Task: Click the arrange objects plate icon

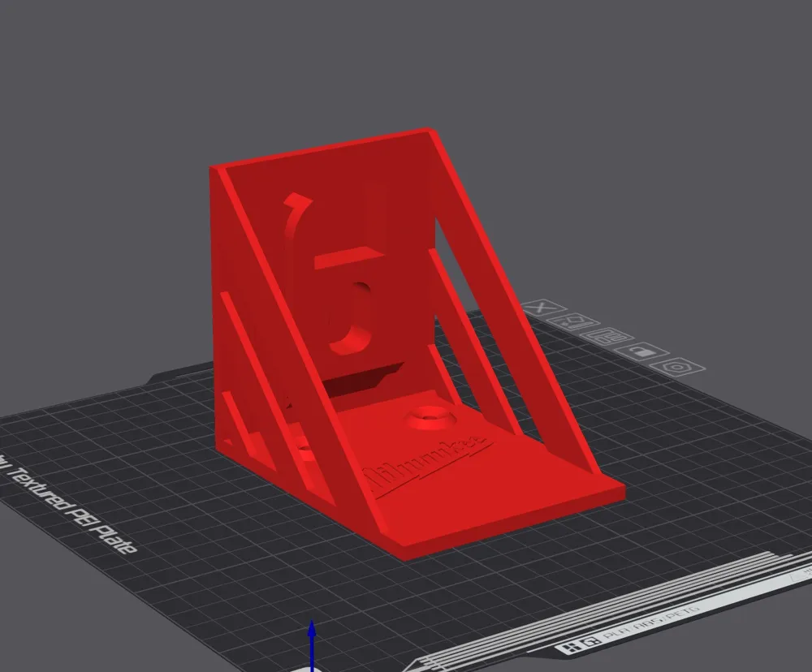Action: tap(606, 337)
